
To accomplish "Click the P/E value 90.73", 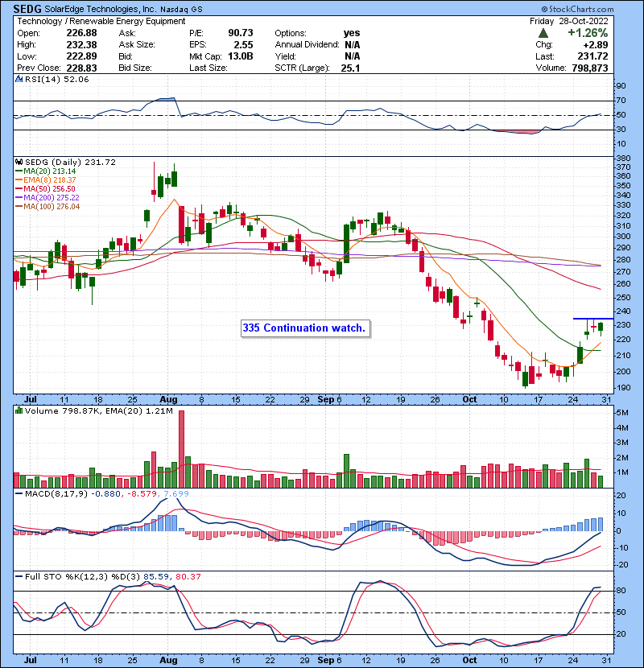I will point(241,33).
